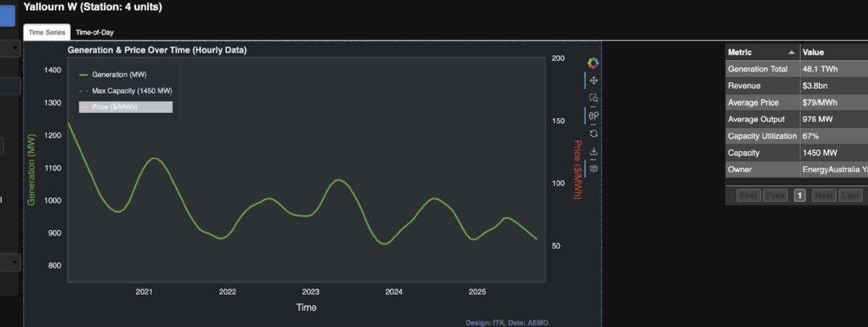Reset the chart view
This screenshot has height=327, width=868.
(x=593, y=133)
